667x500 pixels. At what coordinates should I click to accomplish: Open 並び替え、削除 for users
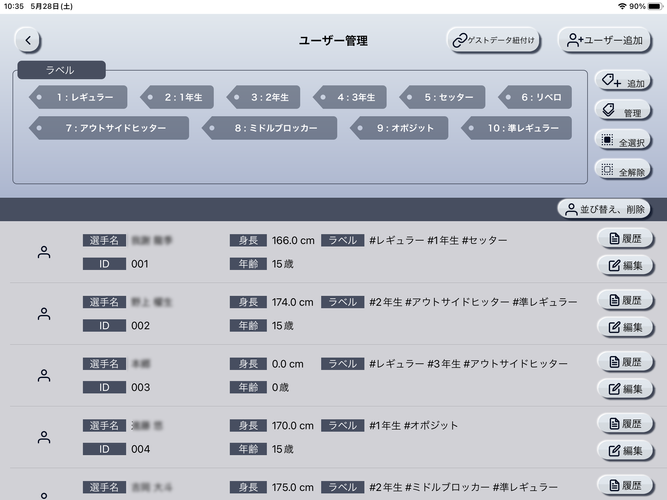pos(604,209)
